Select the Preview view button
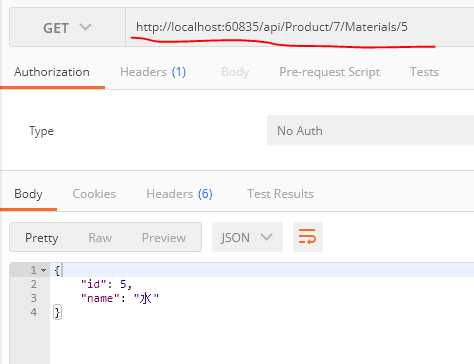Viewport: 474px width, 364px height. pos(164,238)
